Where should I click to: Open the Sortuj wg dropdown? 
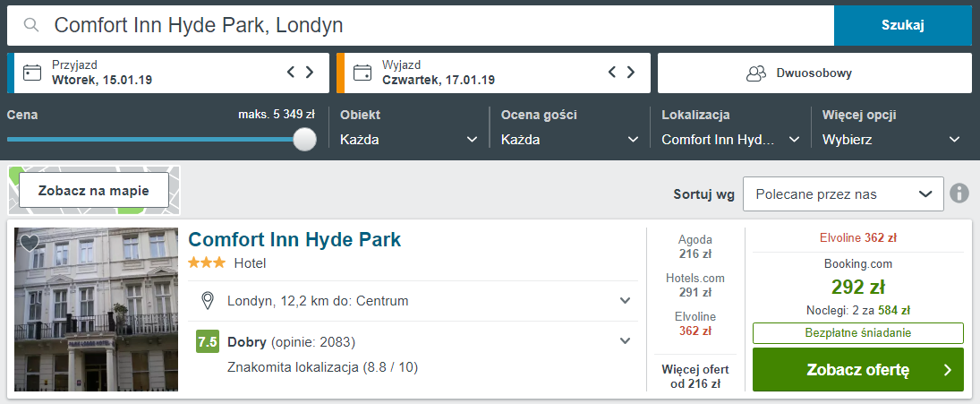[x=843, y=193]
